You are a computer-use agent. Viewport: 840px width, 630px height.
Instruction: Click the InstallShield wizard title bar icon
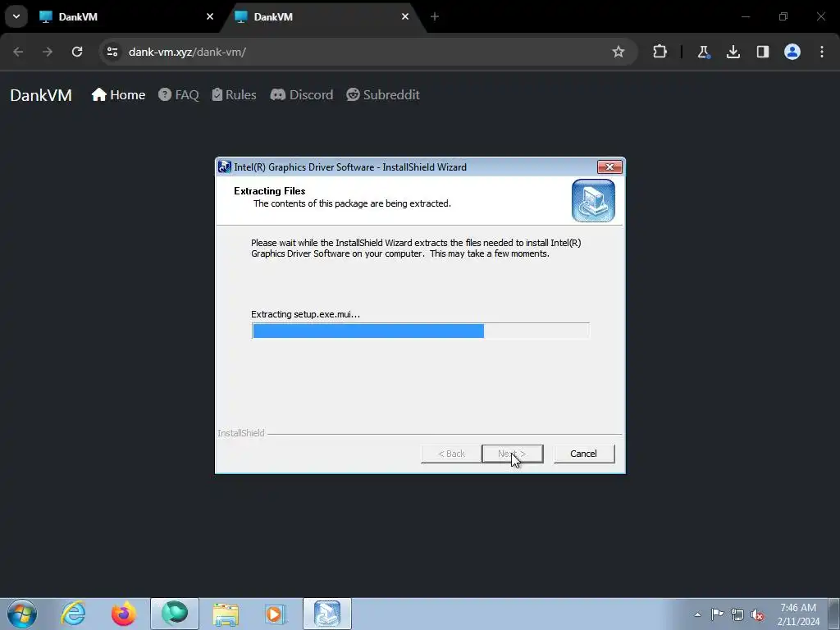(x=225, y=167)
